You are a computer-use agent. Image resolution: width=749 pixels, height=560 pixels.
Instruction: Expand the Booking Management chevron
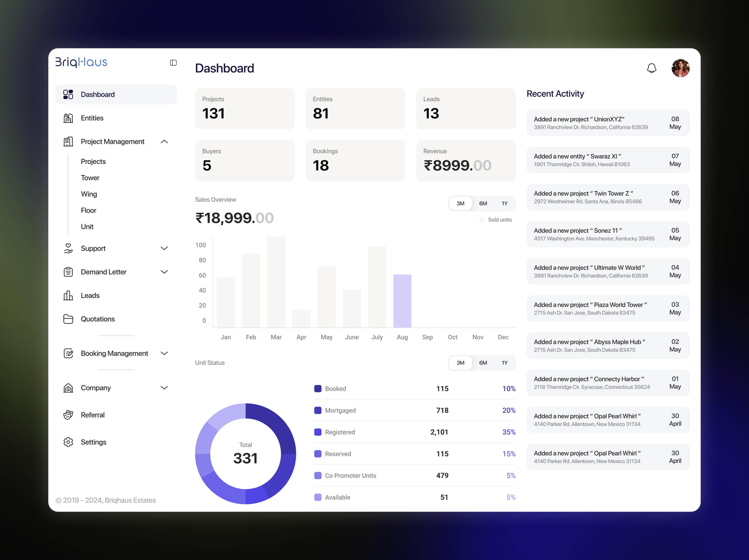coord(164,353)
